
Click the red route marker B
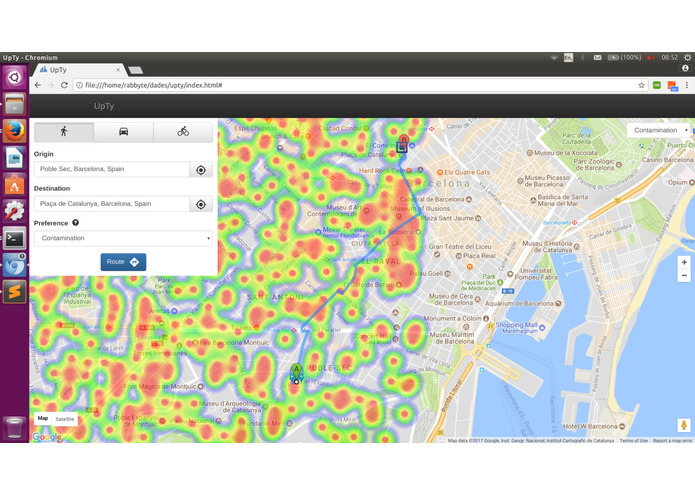[404, 140]
